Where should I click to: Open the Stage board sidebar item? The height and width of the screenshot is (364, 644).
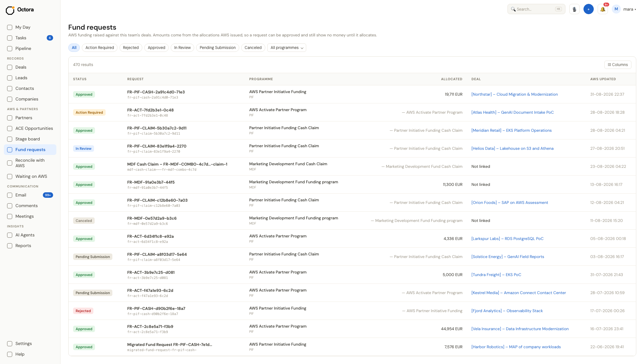point(30,139)
